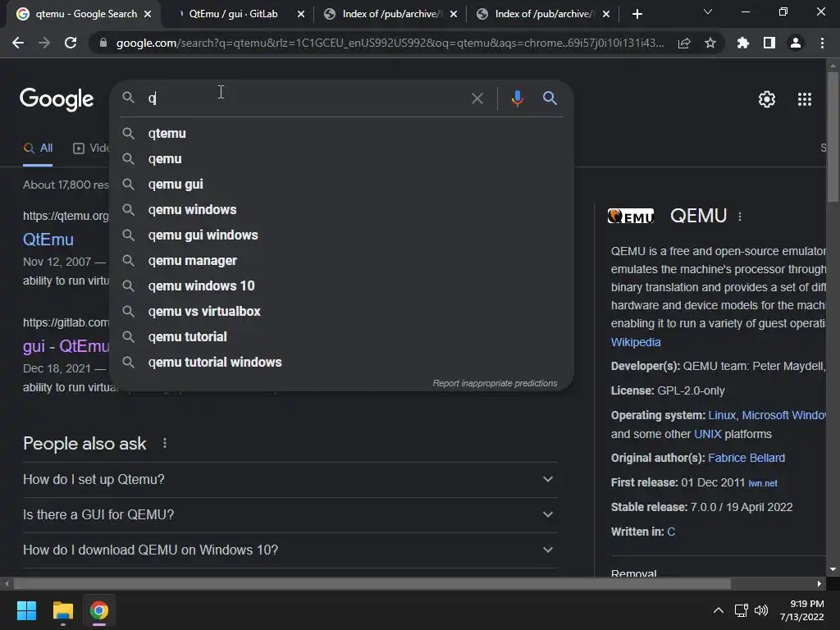Expand 'How do I set up Qtemu?'
The height and width of the screenshot is (630, 840).
[x=290, y=479]
